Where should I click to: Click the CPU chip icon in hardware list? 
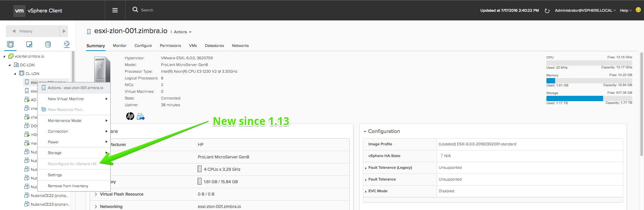(200, 169)
